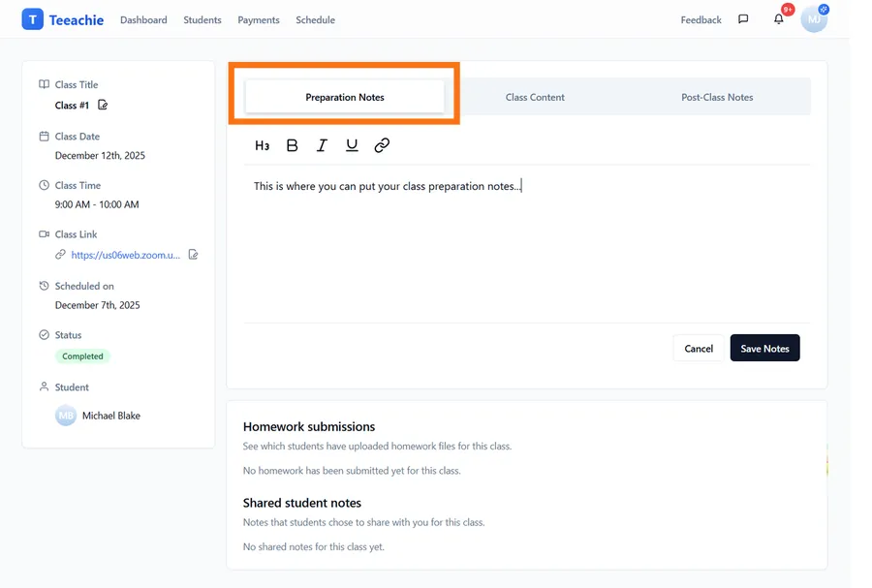Open the Students menu
The width and height of the screenshot is (872, 588).
point(202,20)
